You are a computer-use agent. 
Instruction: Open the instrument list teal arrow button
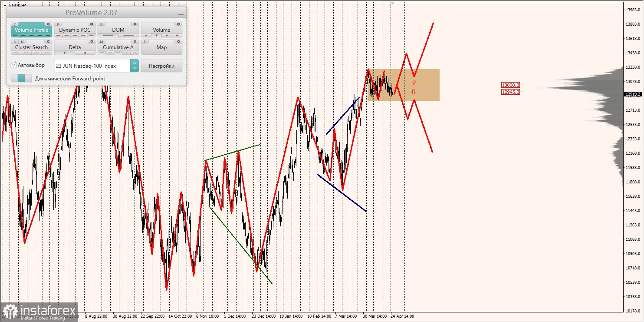[x=135, y=66]
